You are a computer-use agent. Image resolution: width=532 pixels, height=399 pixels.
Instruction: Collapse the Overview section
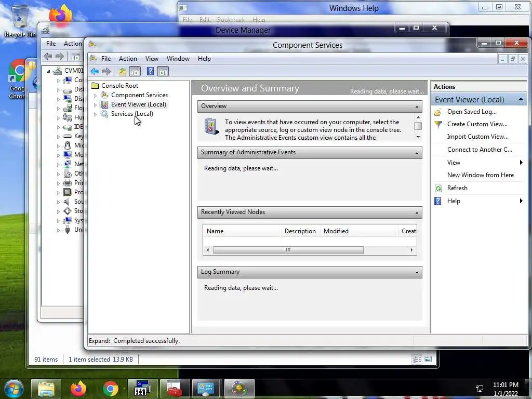click(417, 107)
